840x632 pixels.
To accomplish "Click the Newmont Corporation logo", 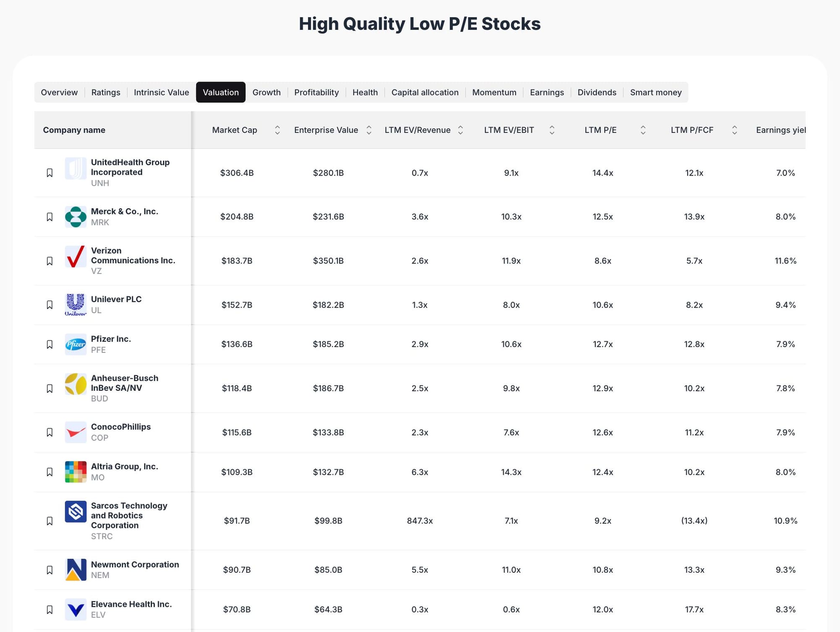I will pos(76,570).
